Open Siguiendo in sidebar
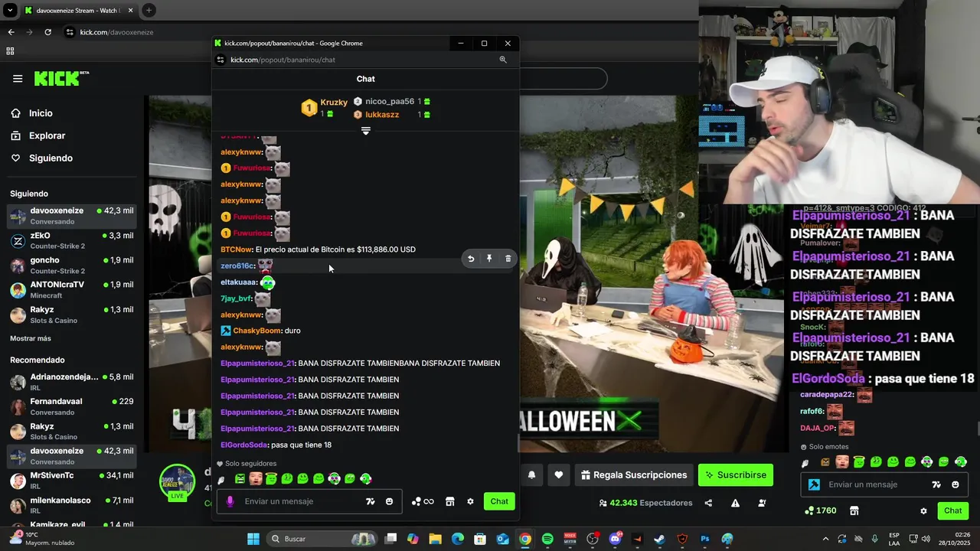This screenshot has height=551, width=980. pos(51,158)
